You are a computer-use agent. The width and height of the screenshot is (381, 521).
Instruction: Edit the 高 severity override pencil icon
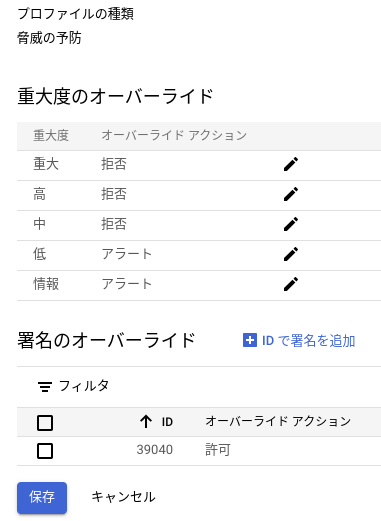(x=291, y=194)
